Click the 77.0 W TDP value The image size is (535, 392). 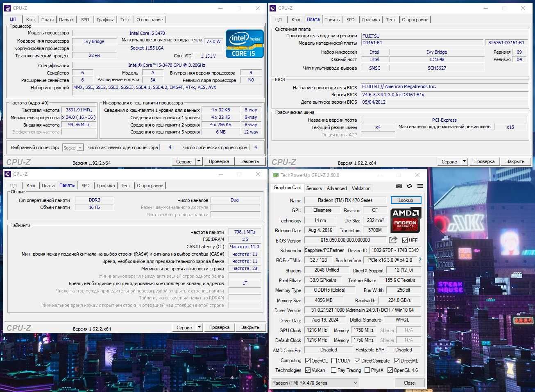click(x=213, y=41)
